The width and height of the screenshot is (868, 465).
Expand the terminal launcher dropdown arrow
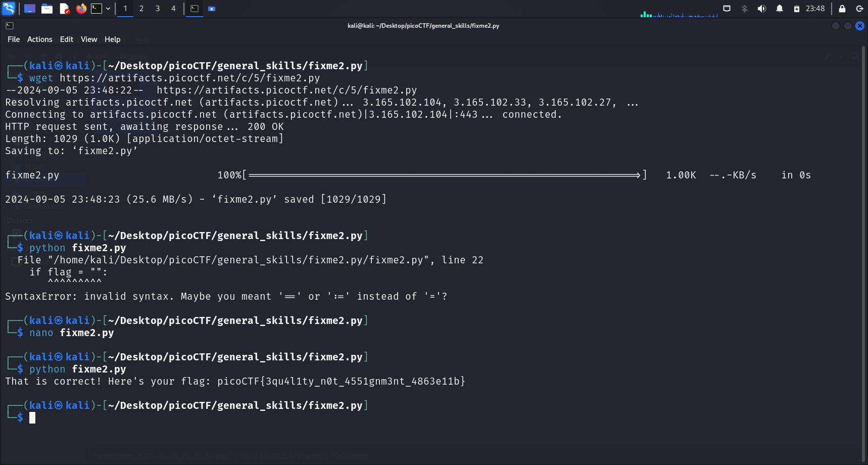[108, 9]
